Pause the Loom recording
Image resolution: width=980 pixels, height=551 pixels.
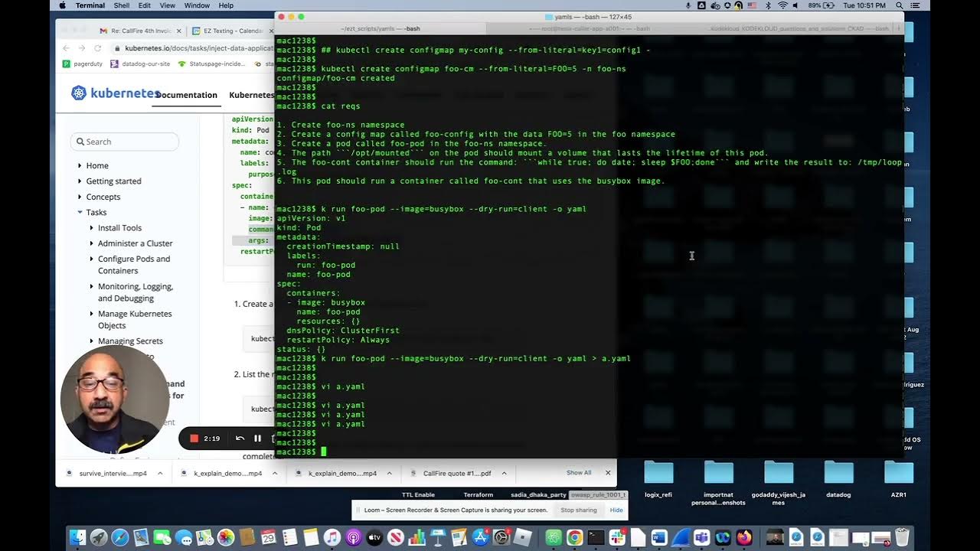tap(257, 439)
